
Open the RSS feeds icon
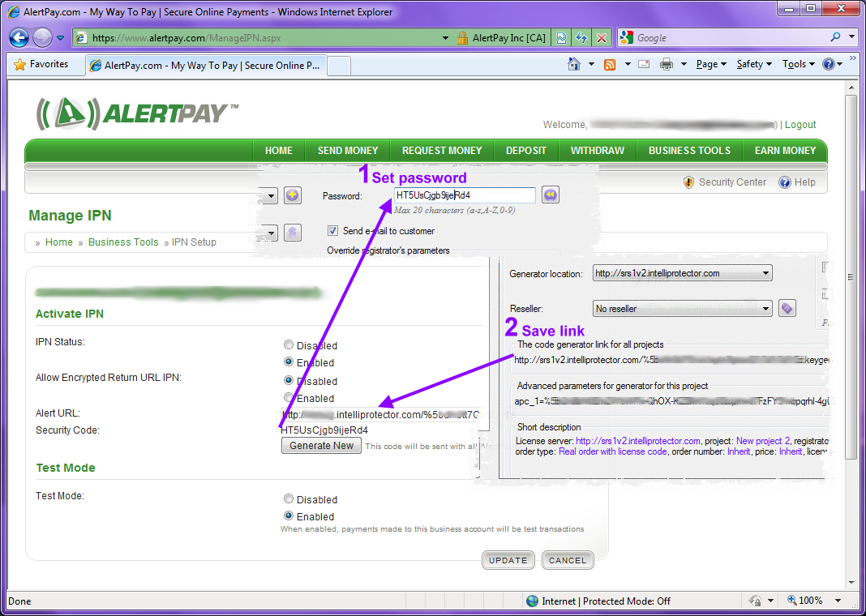[x=610, y=64]
